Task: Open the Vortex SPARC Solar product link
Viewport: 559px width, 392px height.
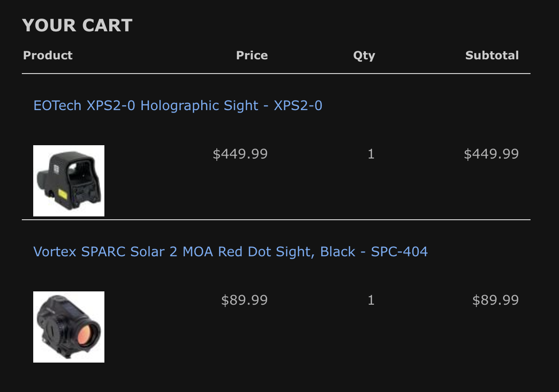Action: (230, 252)
